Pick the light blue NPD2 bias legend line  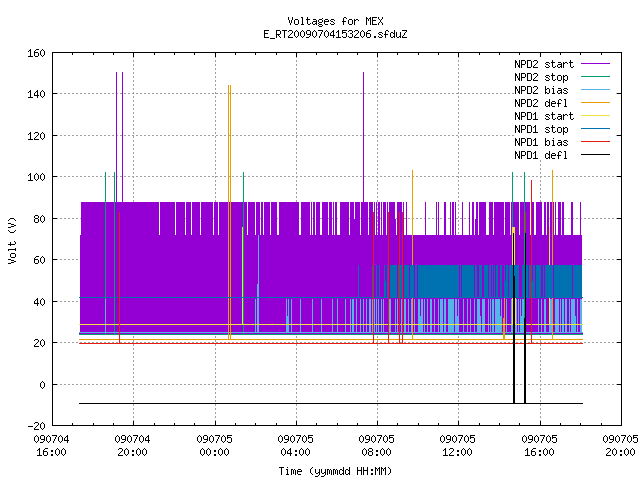pyautogui.click(x=595, y=90)
